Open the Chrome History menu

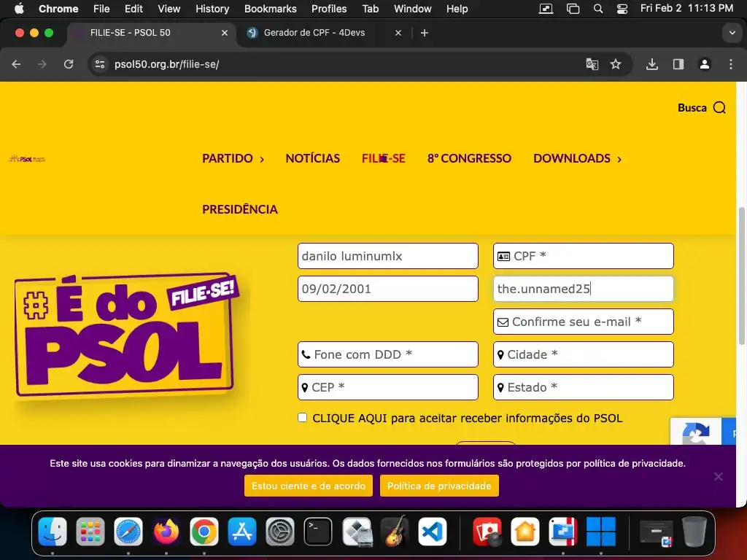(x=212, y=9)
